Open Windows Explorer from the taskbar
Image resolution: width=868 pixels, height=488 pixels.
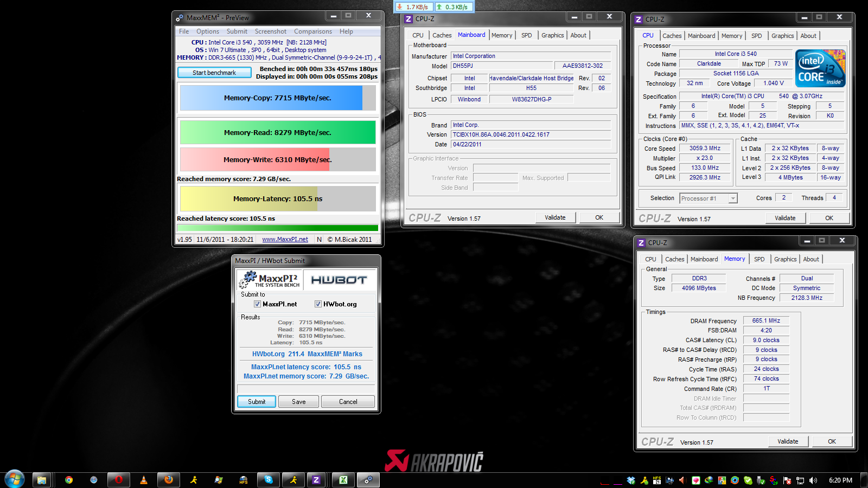41,480
